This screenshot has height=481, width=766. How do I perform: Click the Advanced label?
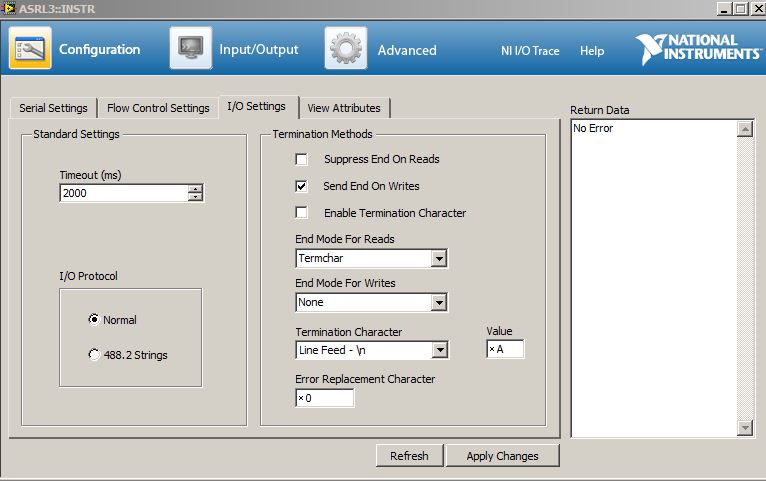(407, 50)
